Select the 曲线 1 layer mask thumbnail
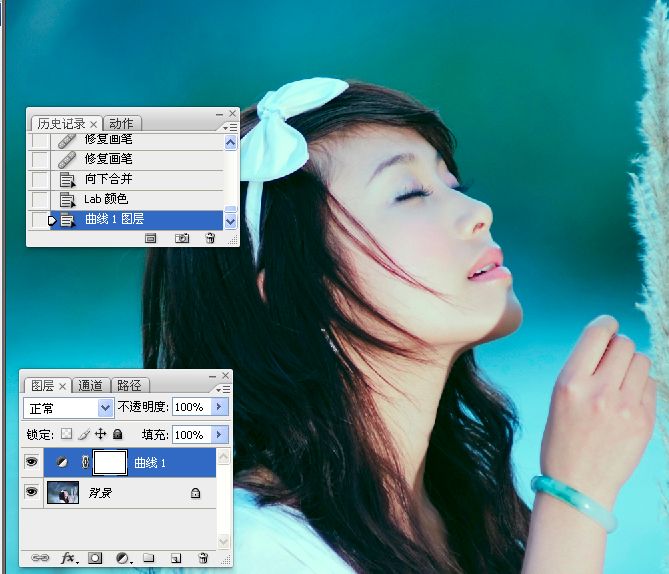The image size is (669, 574). (109, 462)
